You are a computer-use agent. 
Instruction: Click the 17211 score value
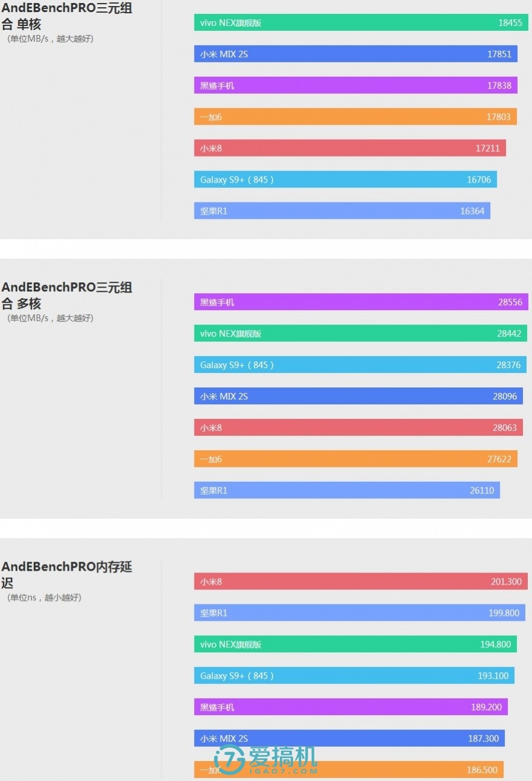tap(488, 148)
